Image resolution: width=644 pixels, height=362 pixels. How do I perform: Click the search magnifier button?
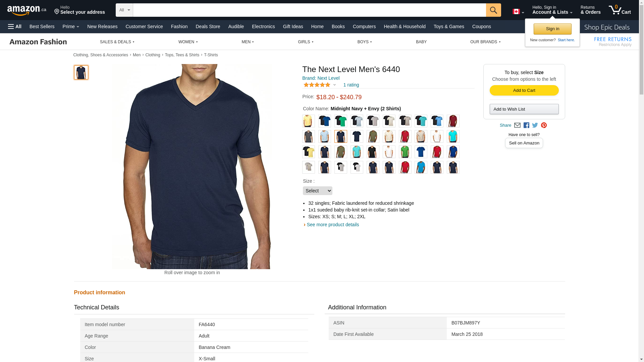pyautogui.click(x=493, y=10)
